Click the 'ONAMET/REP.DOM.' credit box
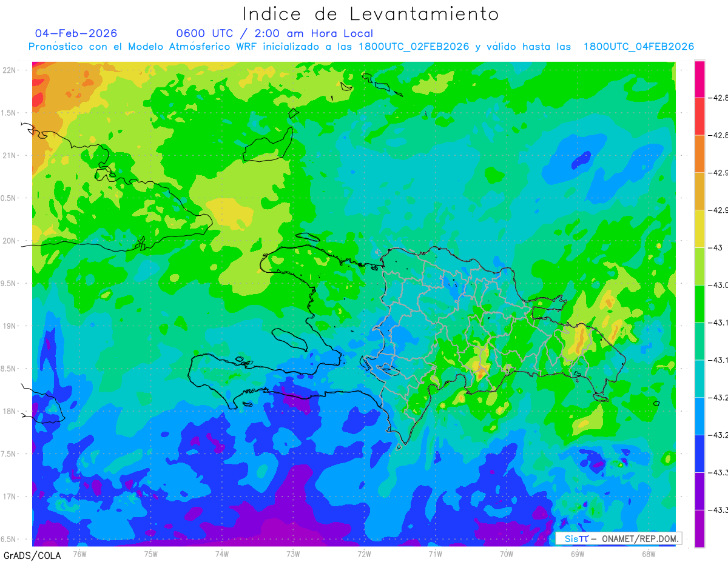Viewport: 728px width, 562px height. 618,538
